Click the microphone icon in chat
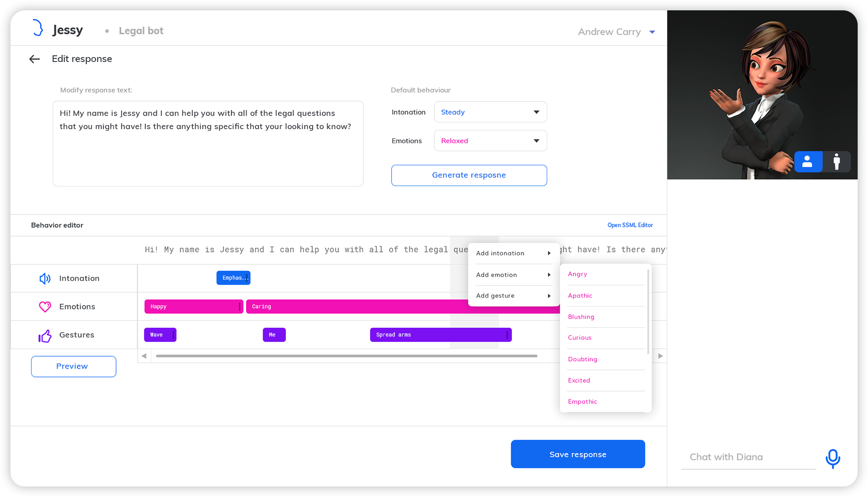Image resolution: width=868 pixels, height=497 pixels. (833, 458)
